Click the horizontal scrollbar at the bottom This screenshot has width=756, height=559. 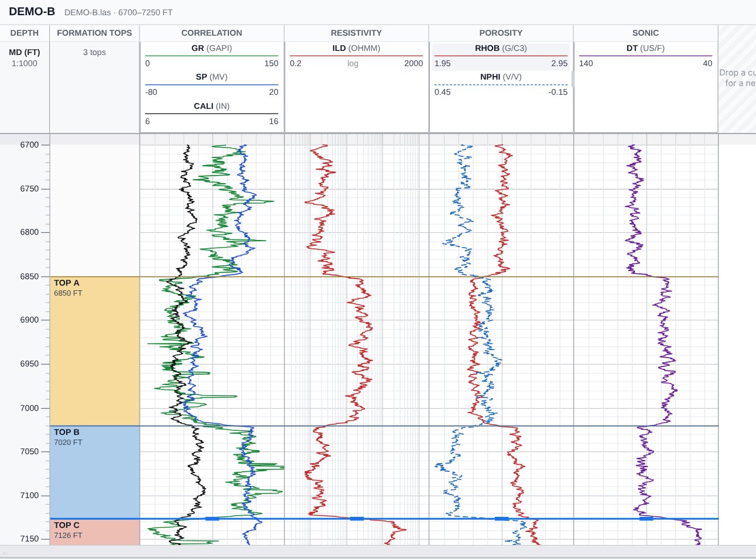click(x=378, y=551)
